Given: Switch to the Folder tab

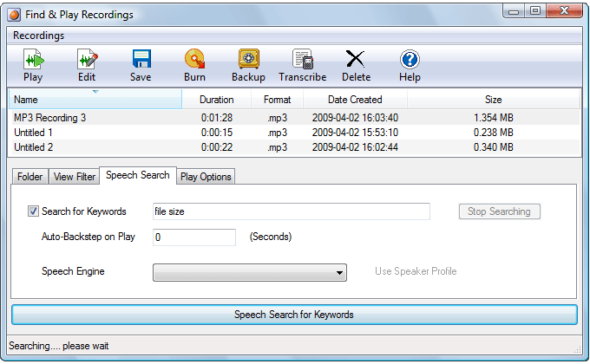Looking at the screenshot, I should [x=29, y=177].
